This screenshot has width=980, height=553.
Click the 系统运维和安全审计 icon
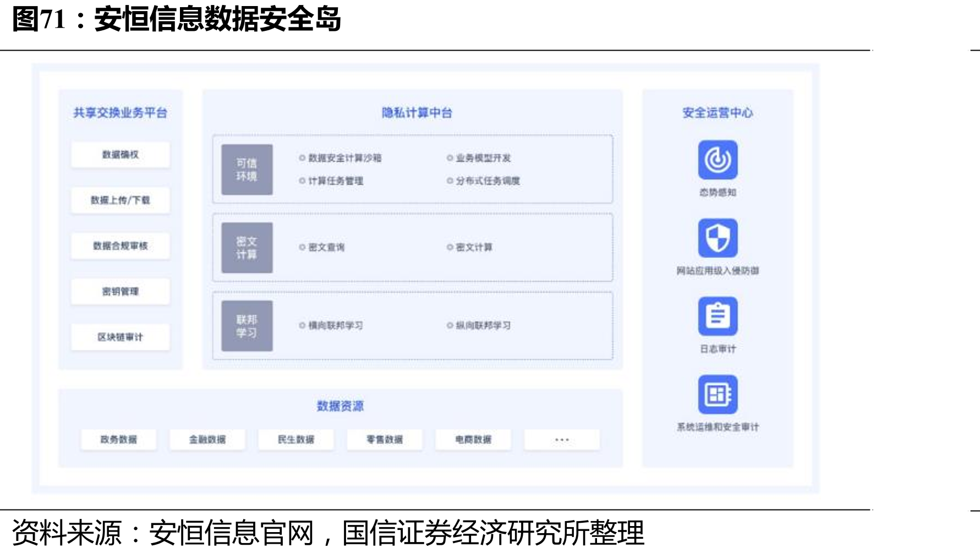pyautogui.click(x=718, y=394)
